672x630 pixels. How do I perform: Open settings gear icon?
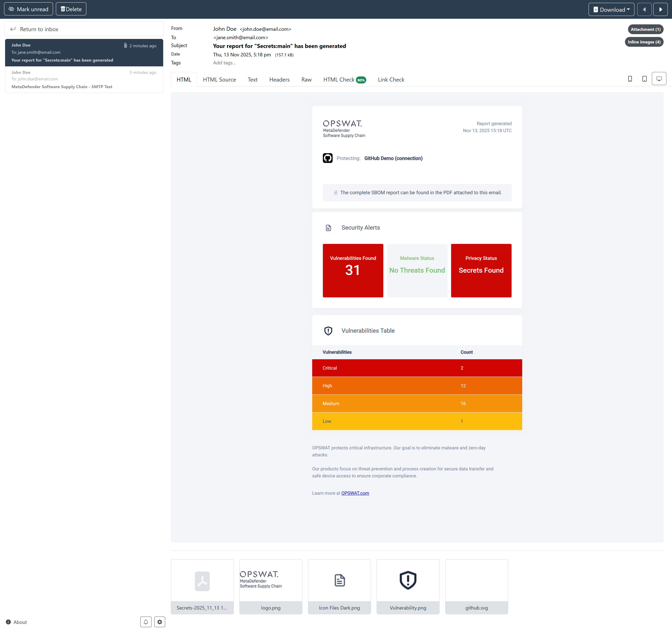pyautogui.click(x=160, y=622)
